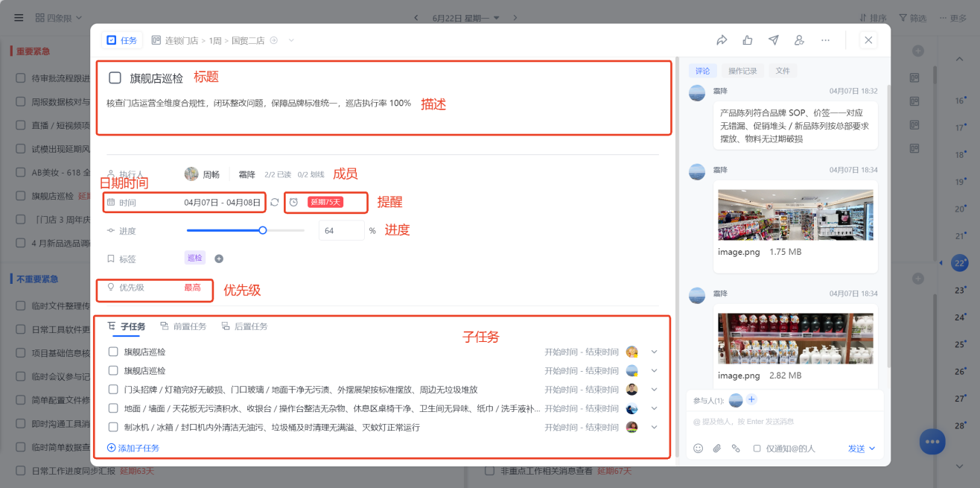980x488 pixels.
Task: Click the repeat cycle icon beside date
Action: tap(275, 202)
